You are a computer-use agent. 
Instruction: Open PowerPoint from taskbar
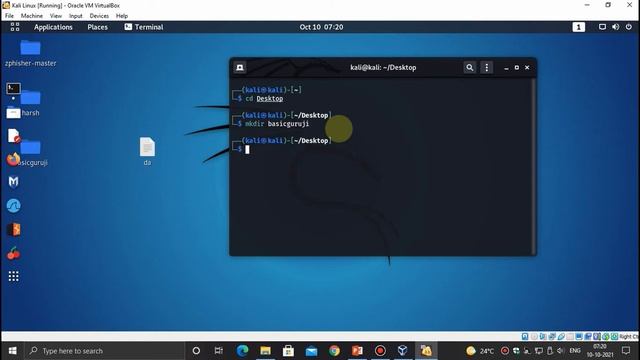point(357,351)
